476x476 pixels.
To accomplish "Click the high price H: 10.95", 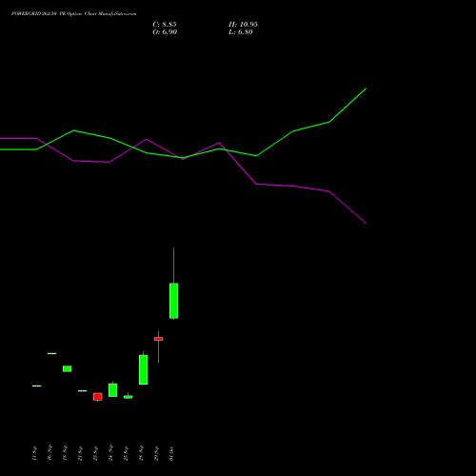I will coord(243,25).
